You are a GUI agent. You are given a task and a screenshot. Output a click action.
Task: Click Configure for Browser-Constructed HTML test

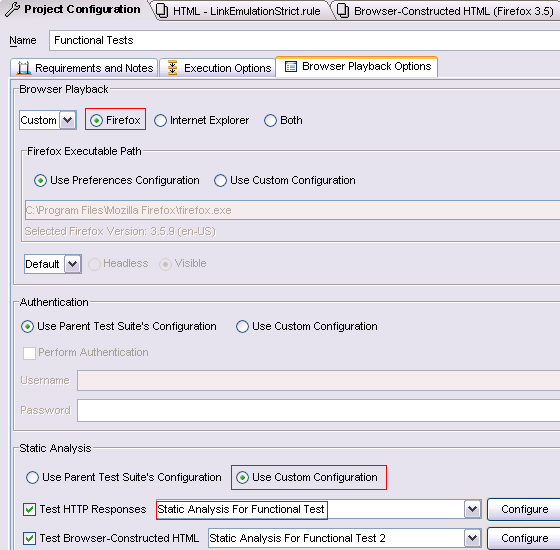524,538
